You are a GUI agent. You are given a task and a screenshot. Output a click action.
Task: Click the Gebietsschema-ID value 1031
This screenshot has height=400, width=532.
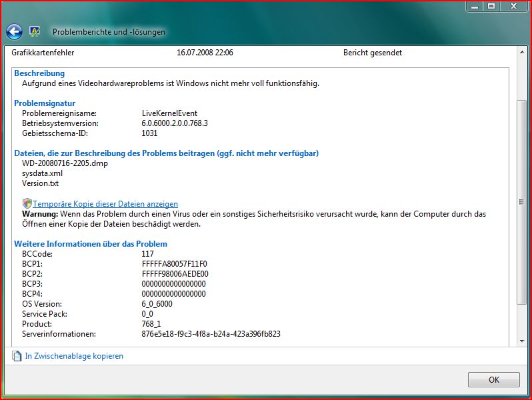point(149,133)
